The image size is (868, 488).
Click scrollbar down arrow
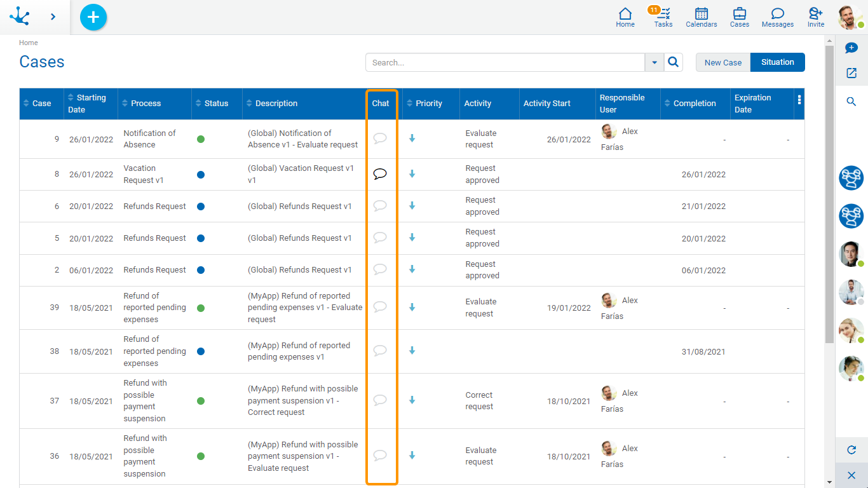click(x=829, y=482)
